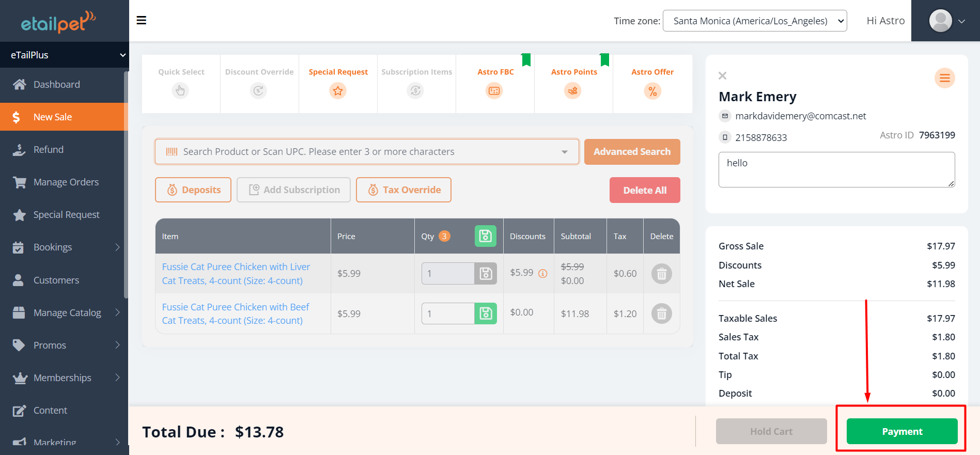Show discount info icon for $5.99 discount
Viewport: 980px width, 455px height.
coord(543,274)
